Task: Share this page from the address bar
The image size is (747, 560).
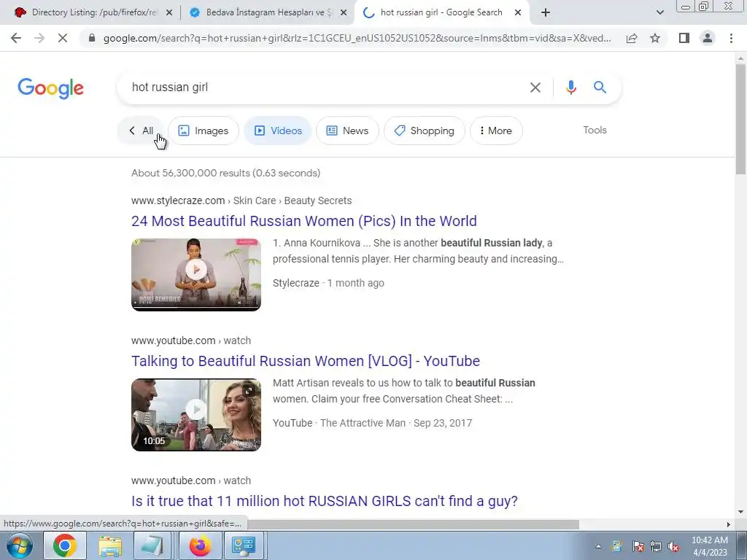Action: 632,38
